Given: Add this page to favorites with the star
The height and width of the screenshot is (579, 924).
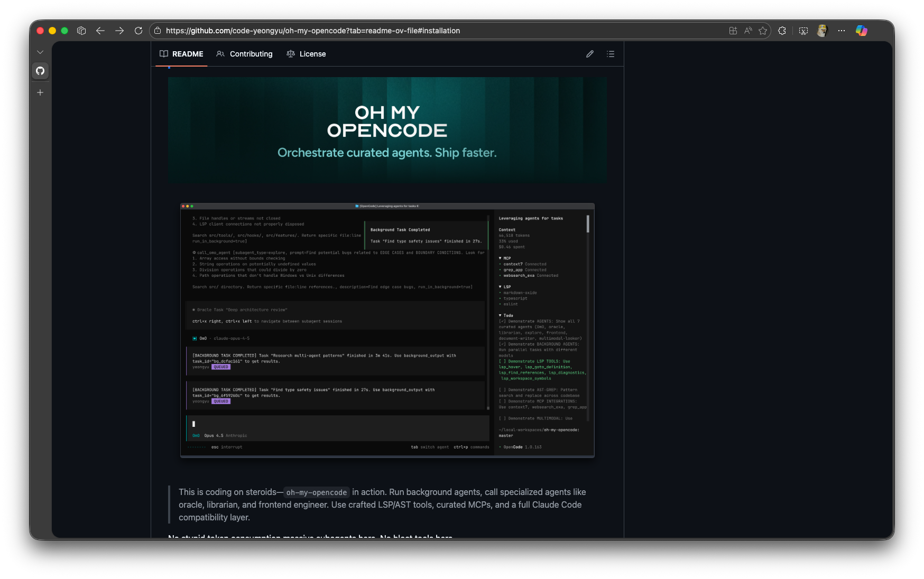Looking at the screenshot, I should (763, 31).
